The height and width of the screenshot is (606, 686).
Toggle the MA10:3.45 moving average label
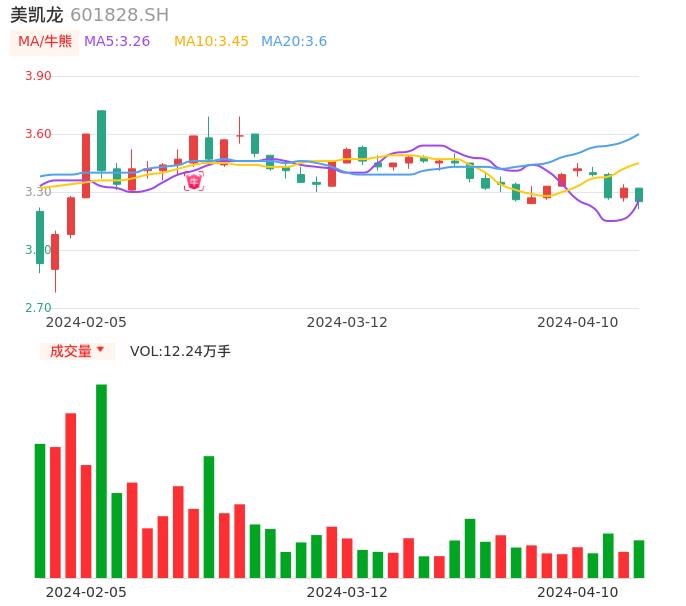(211, 41)
